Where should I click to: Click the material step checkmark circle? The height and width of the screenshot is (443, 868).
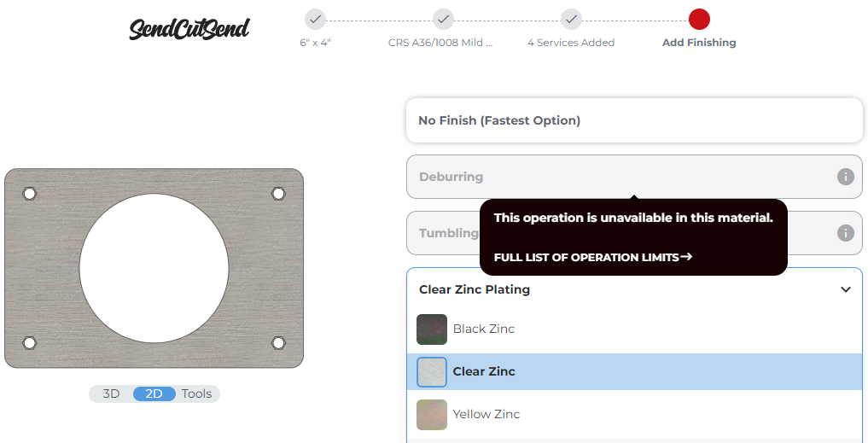443,19
